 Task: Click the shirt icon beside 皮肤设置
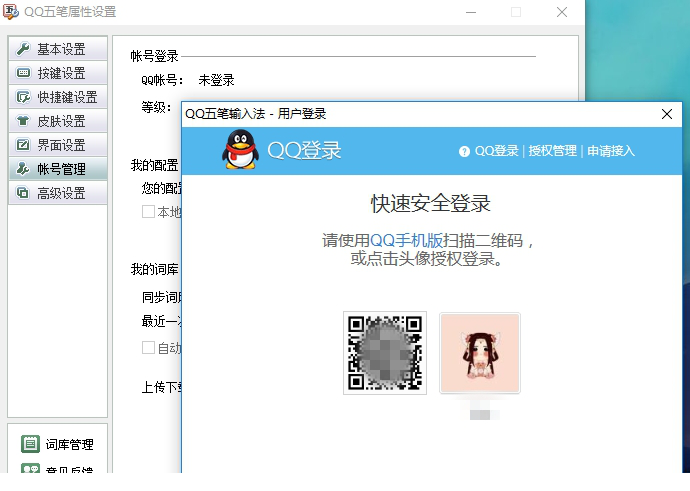tap(22, 121)
